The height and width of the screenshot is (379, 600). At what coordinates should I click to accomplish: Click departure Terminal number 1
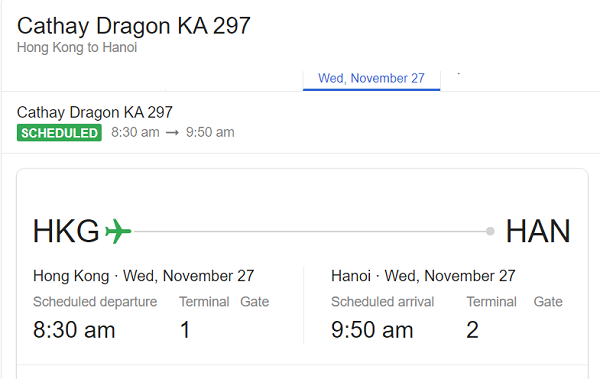(185, 330)
